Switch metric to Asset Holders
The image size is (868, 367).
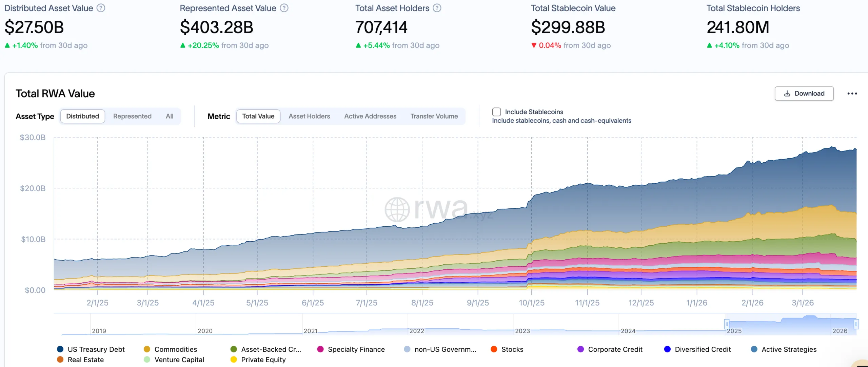pyautogui.click(x=309, y=116)
